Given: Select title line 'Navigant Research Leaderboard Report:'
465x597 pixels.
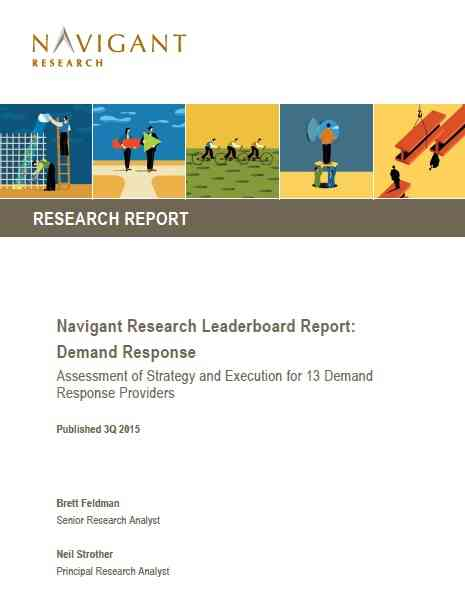Looking at the screenshot, I should [206, 326].
